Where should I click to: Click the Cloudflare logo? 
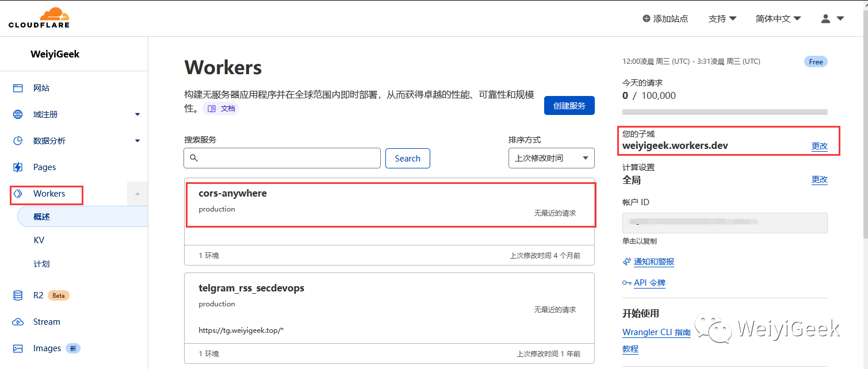pyautogui.click(x=39, y=18)
